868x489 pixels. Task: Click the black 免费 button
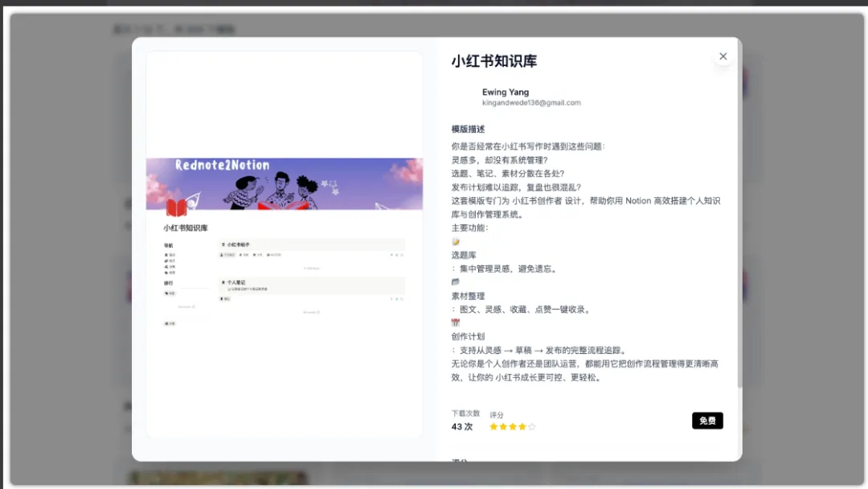point(707,421)
